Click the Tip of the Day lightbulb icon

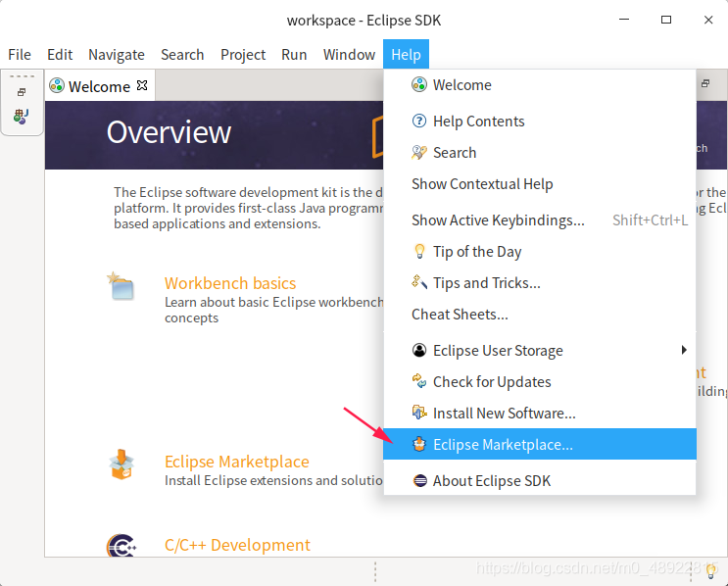(419, 252)
